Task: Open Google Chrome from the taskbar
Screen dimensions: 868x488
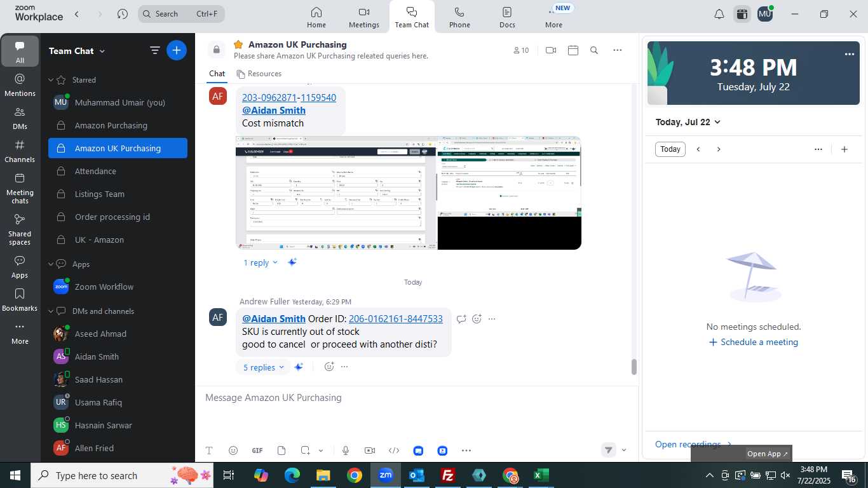Action: click(355, 475)
